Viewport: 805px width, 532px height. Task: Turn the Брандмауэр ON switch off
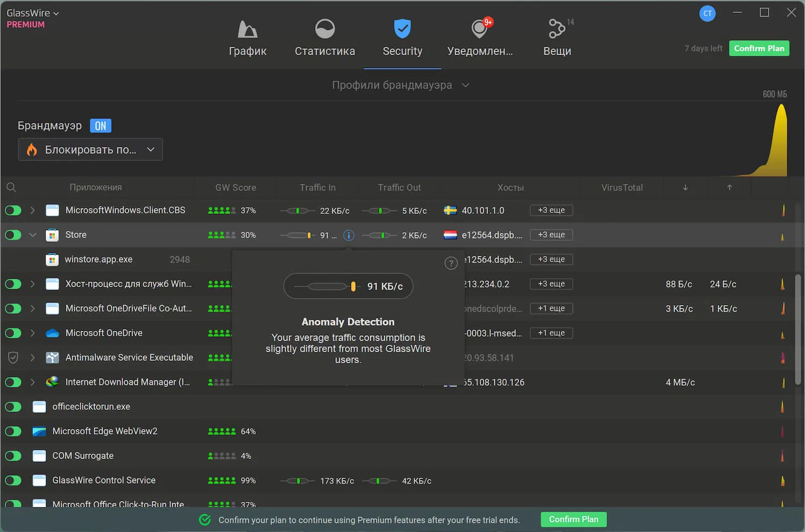[x=100, y=125]
